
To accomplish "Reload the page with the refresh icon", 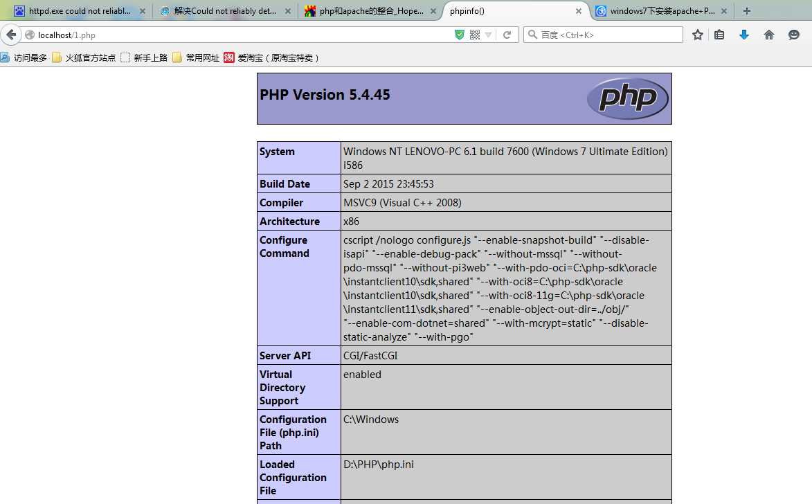I will pyautogui.click(x=507, y=35).
